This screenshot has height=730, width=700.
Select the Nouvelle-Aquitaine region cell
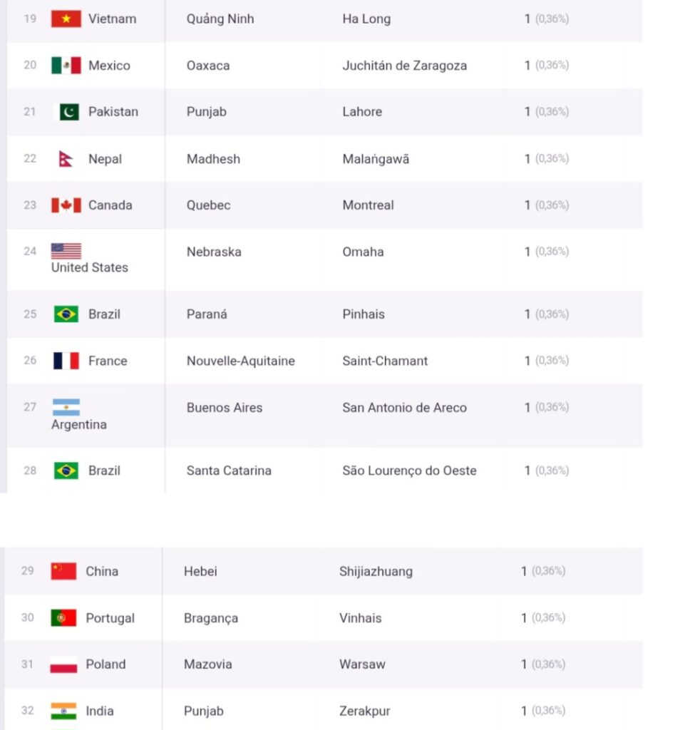[241, 361]
